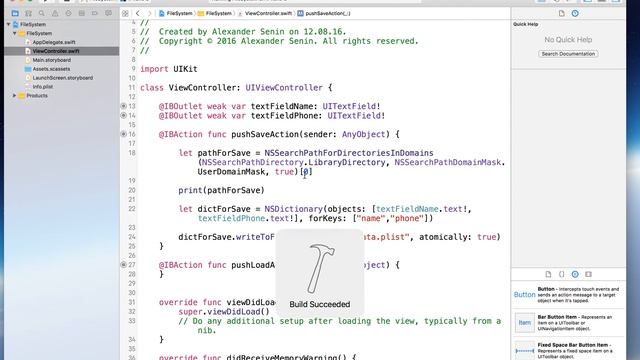Image resolution: width=640 pixels, height=360 pixels.
Task: Click the action connection circle on line 27
Action: click(x=123, y=264)
